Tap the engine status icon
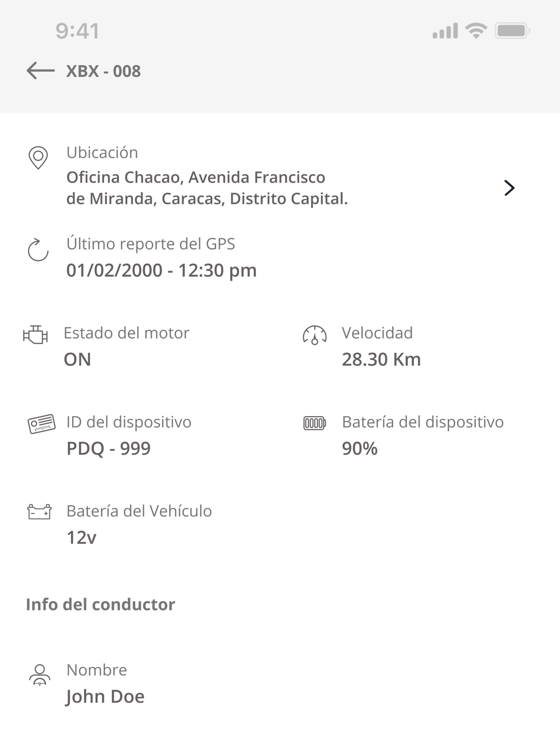 click(x=35, y=335)
